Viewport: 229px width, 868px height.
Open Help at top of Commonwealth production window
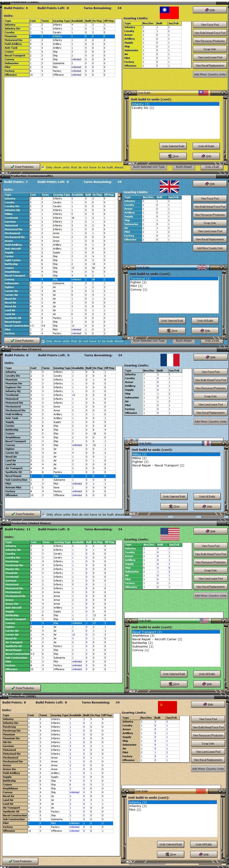click(x=210, y=184)
